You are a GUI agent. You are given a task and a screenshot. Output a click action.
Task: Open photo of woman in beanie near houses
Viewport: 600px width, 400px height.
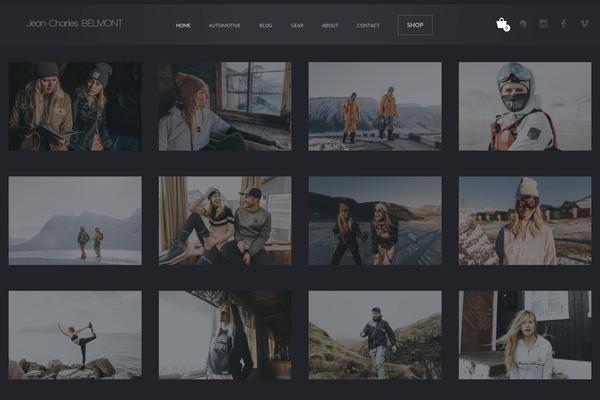pyautogui.click(x=525, y=220)
